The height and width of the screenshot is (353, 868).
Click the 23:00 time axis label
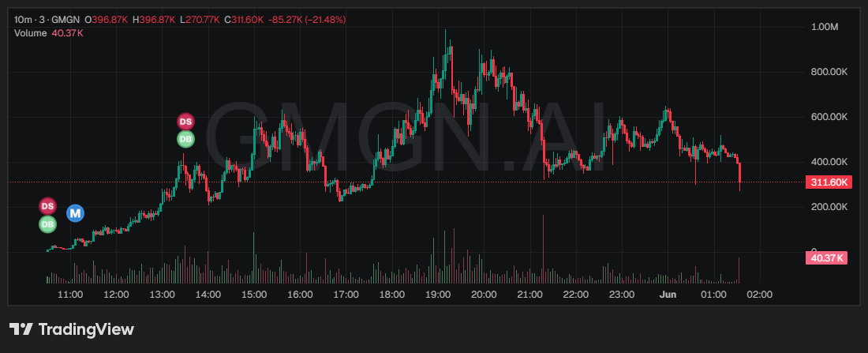(x=622, y=295)
